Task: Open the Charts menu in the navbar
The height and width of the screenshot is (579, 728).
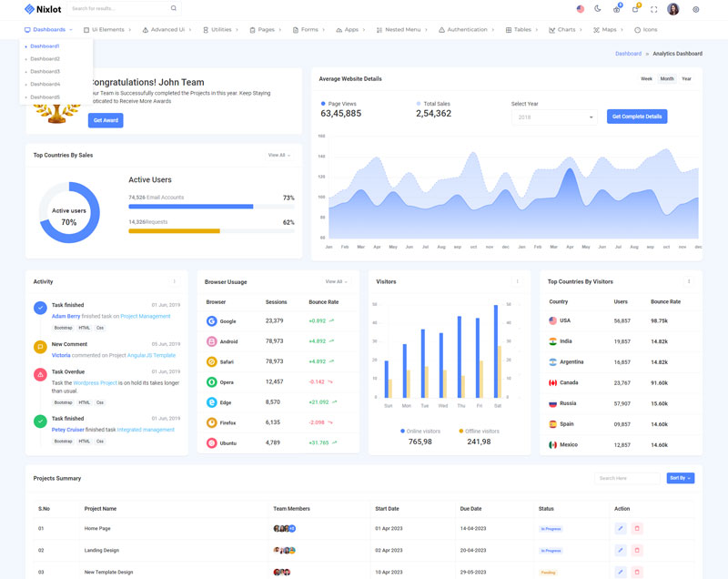Action: coord(566,30)
